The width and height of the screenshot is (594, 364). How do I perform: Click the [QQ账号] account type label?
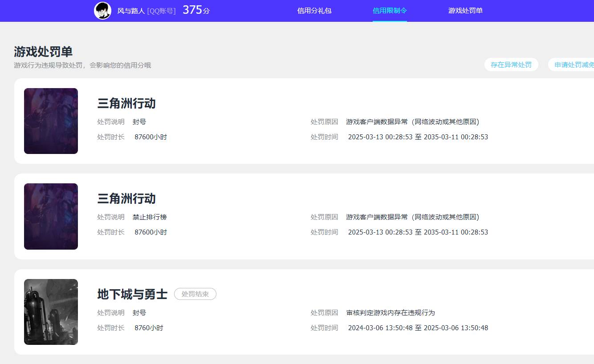pos(161,11)
